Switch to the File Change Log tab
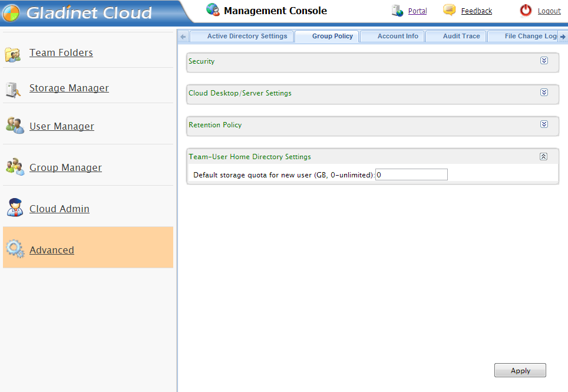This screenshot has height=392, width=568. 523,36
